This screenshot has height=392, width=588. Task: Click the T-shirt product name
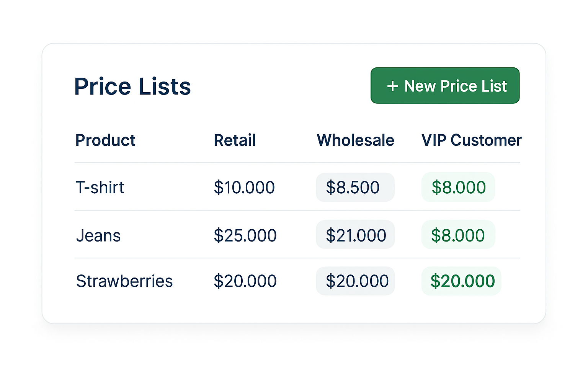point(100,188)
